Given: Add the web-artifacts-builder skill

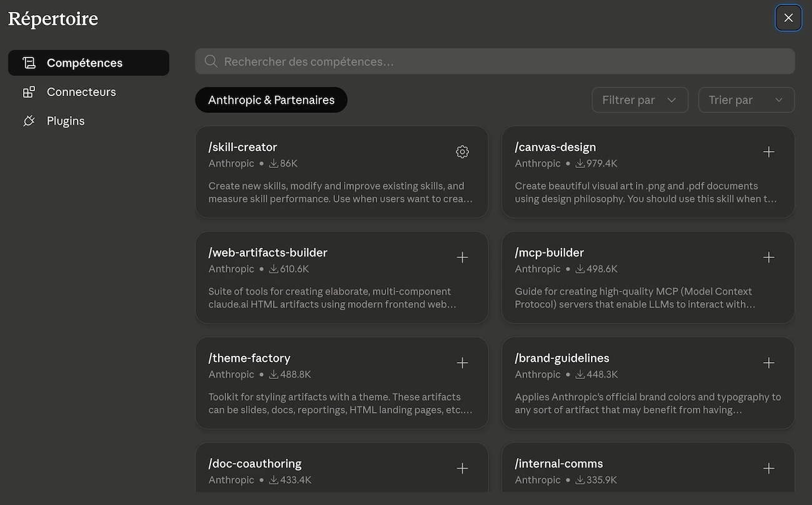Looking at the screenshot, I should pyautogui.click(x=462, y=257).
